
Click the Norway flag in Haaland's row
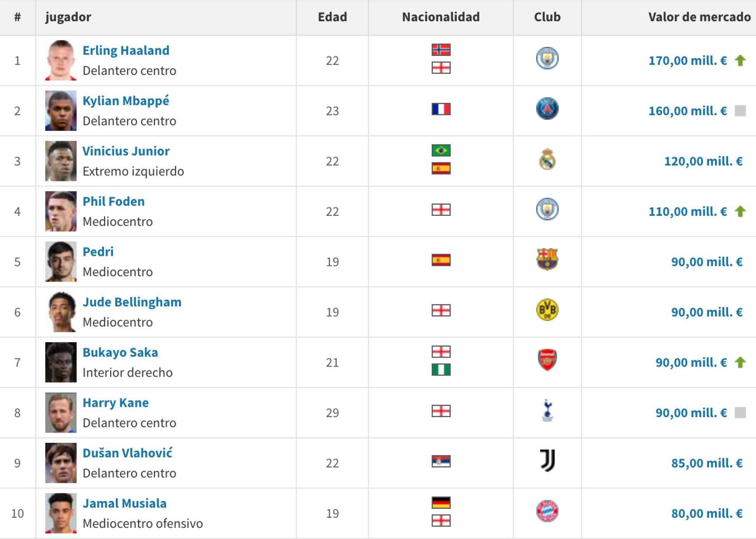point(440,50)
